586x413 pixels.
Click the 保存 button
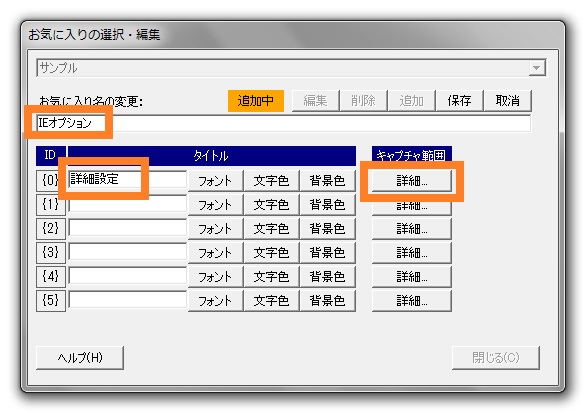[459, 101]
